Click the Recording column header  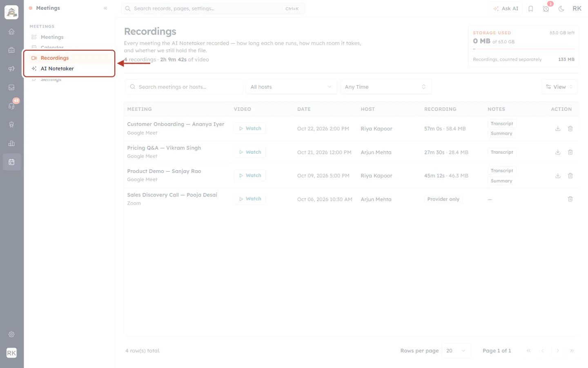[x=440, y=109]
